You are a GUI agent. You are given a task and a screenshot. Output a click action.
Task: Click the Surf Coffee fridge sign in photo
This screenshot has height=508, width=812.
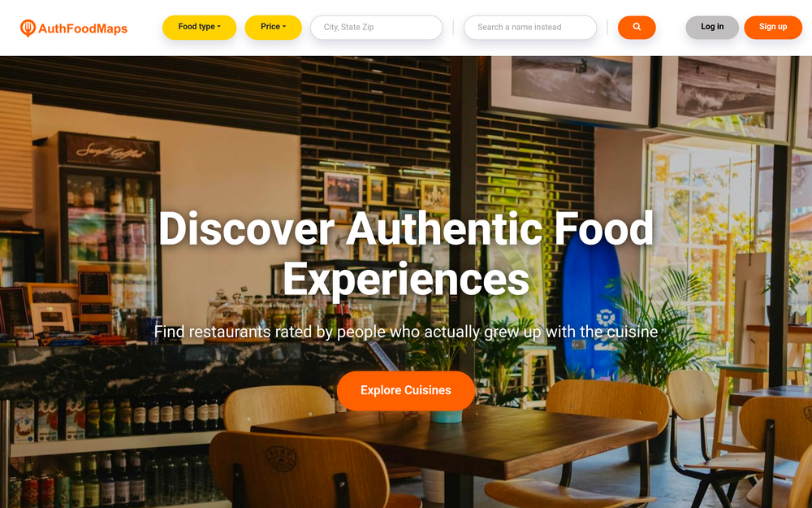(110, 152)
